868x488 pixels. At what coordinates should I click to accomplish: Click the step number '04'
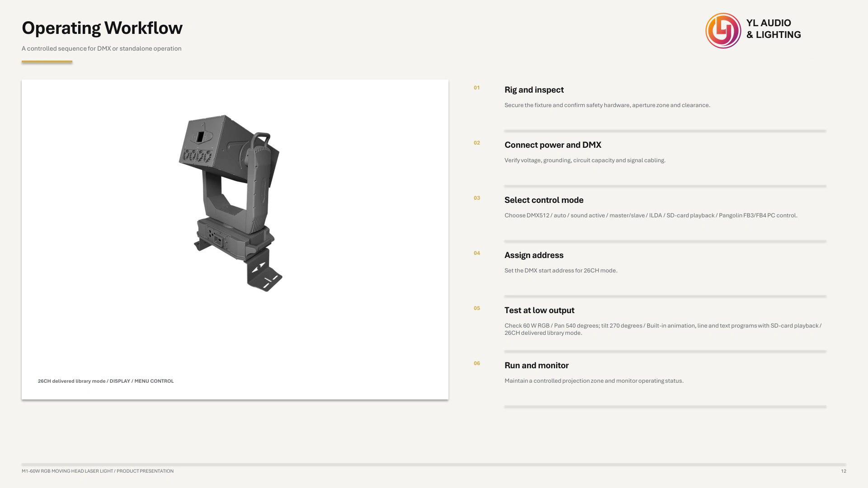coord(476,253)
